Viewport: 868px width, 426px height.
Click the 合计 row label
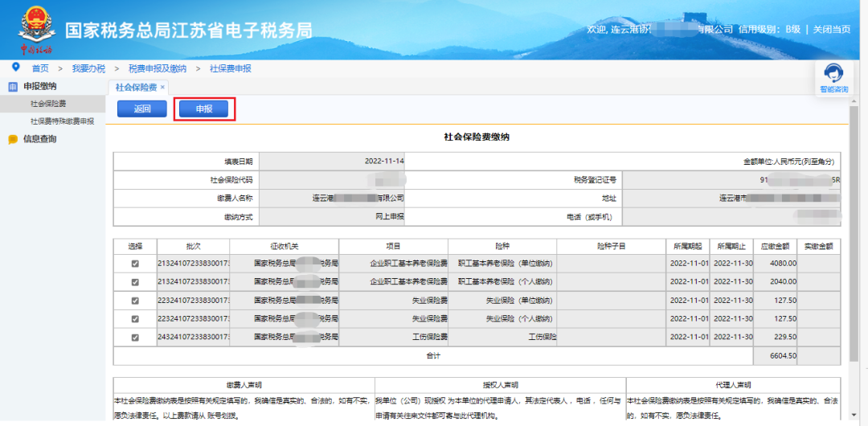tap(433, 355)
